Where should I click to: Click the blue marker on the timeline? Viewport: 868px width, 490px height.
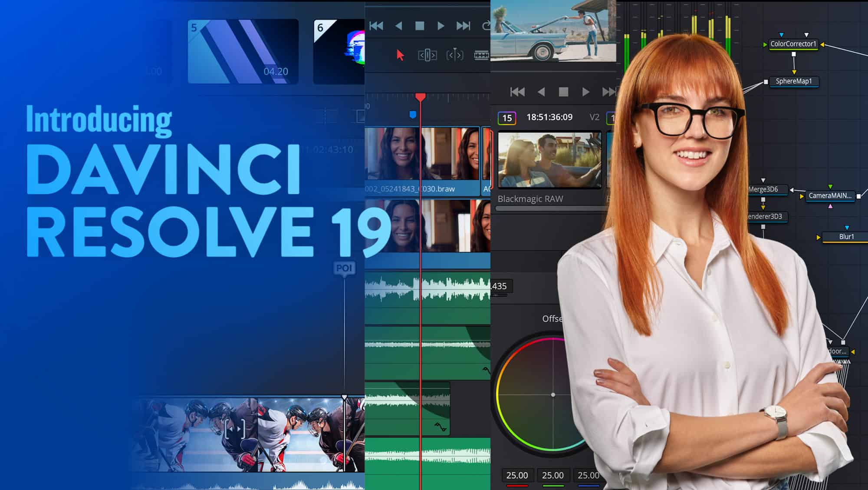pyautogui.click(x=413, y=115)
